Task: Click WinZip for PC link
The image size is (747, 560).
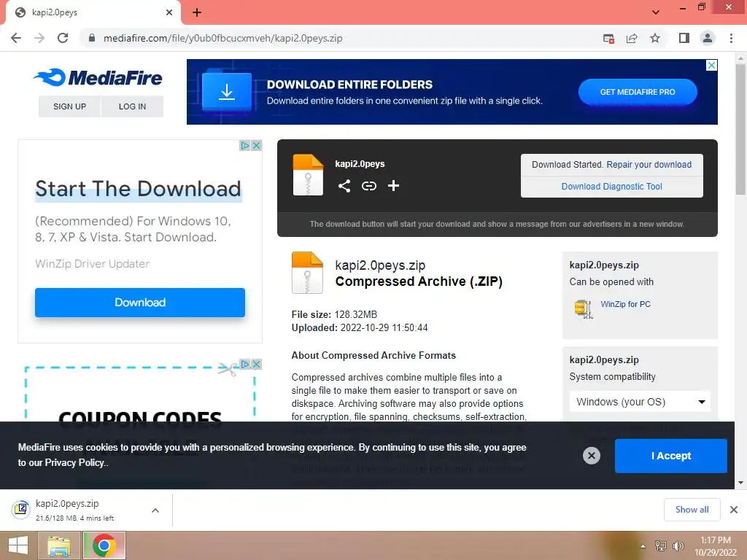Action: click(x=625, y=304)
